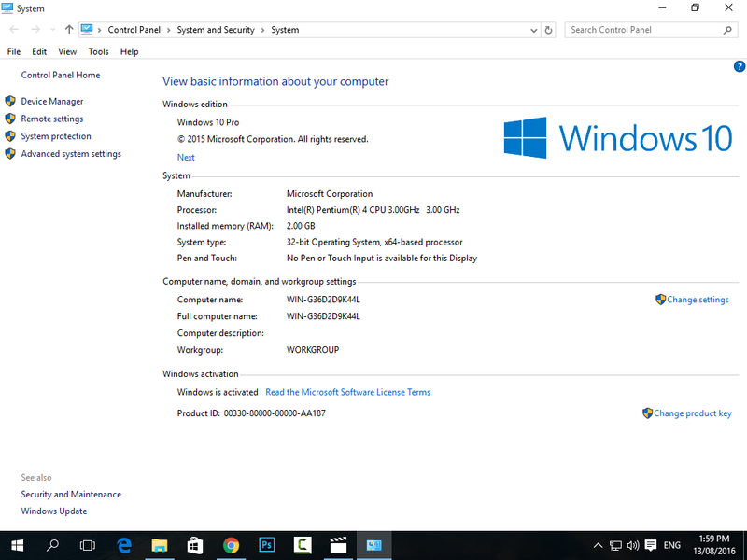This screenshot has width=747, height=560.
Task: Open Device Manager from the sidebar
Action: pos(52,101)
